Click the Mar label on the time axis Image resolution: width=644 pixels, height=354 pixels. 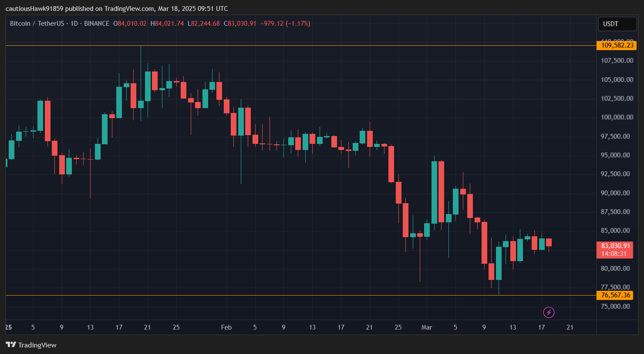[427, 327]
